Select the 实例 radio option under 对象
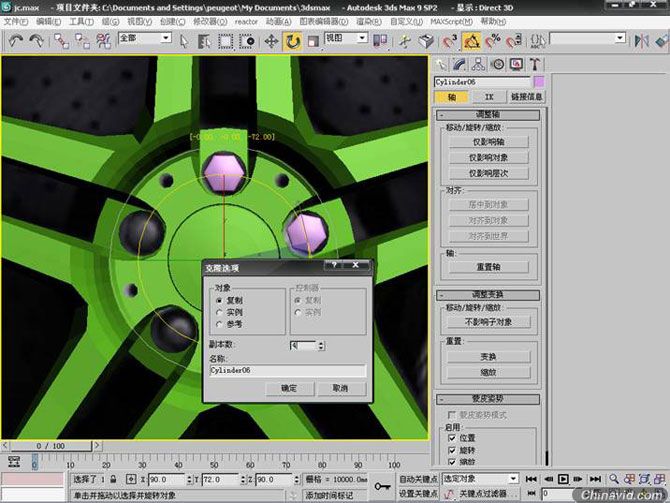 coord(220,312)
